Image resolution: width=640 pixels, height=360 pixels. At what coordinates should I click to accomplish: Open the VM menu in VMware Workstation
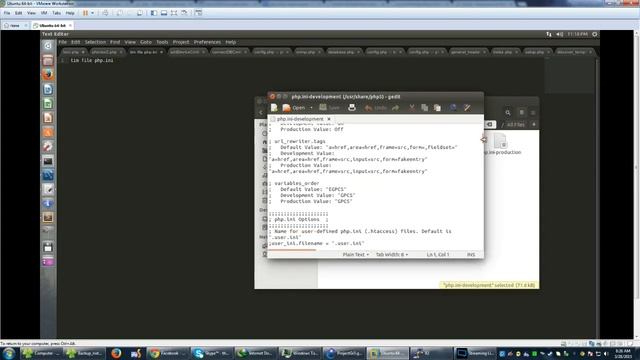44,13
